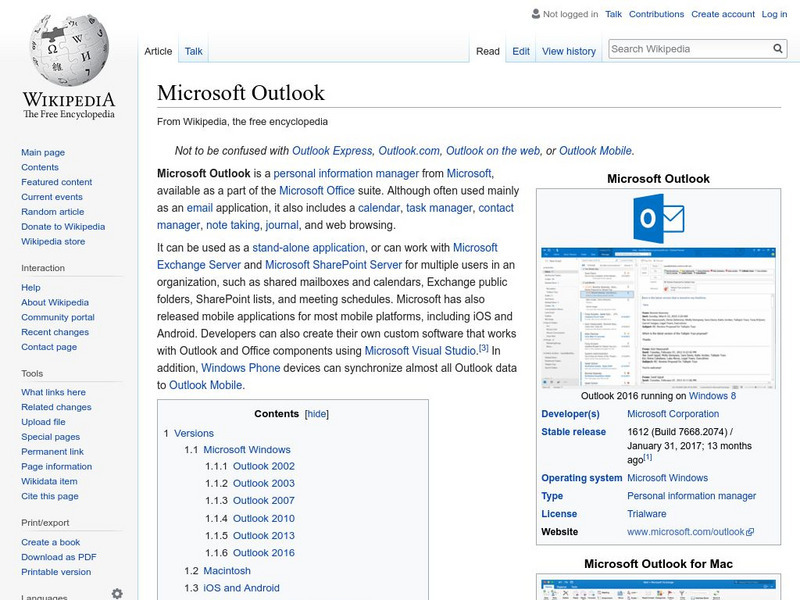Image resolution: width=800 pixels, height=600 pixels.
Task: Click the Wikipedia globe logo
Action: [69, 49]
